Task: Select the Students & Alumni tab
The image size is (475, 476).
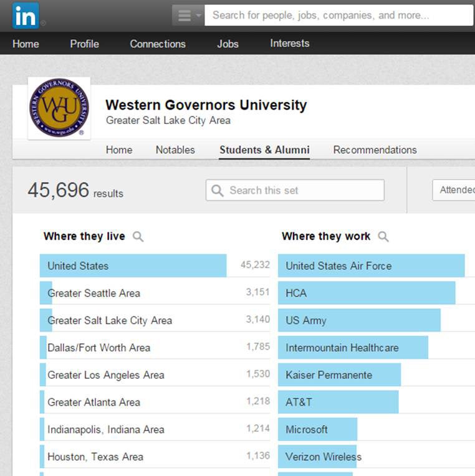Action: [x=264, y=150]
